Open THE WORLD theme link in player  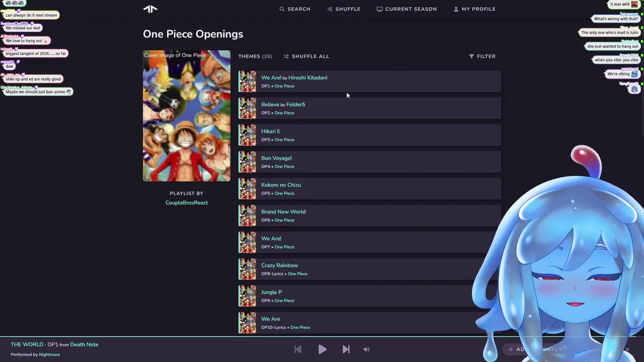point(27,344)
